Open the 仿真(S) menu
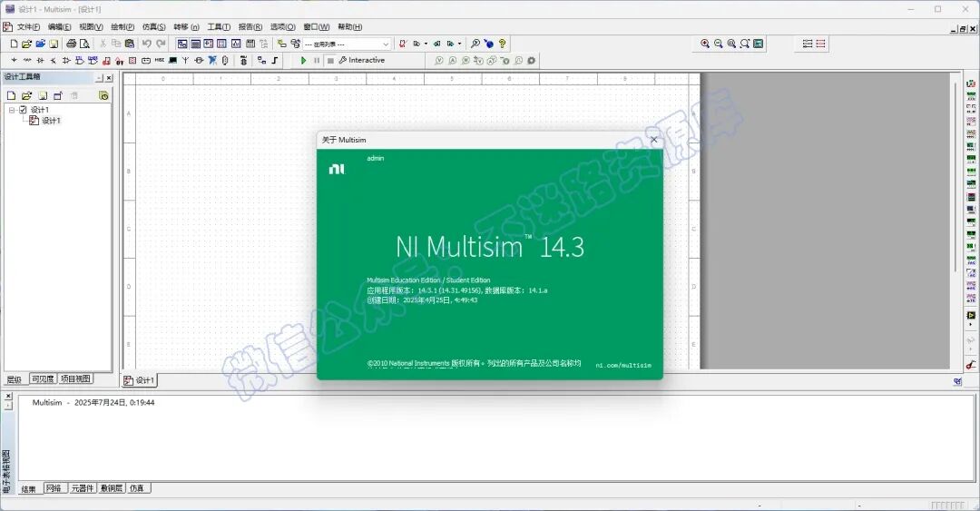 (x=153, y=27)
